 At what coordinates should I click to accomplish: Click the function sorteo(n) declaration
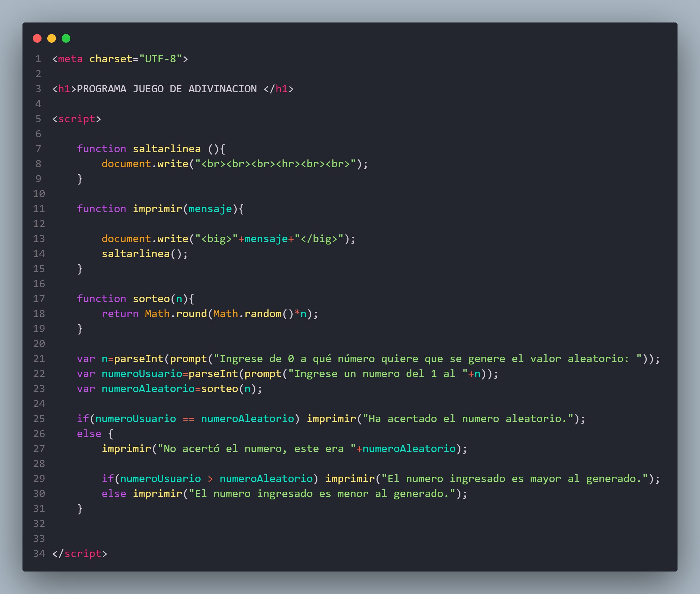point(135,299)
